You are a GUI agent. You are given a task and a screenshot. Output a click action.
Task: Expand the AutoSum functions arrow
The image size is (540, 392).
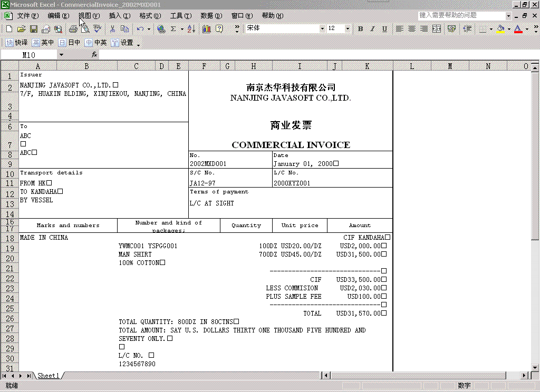(x=182, y=29)
